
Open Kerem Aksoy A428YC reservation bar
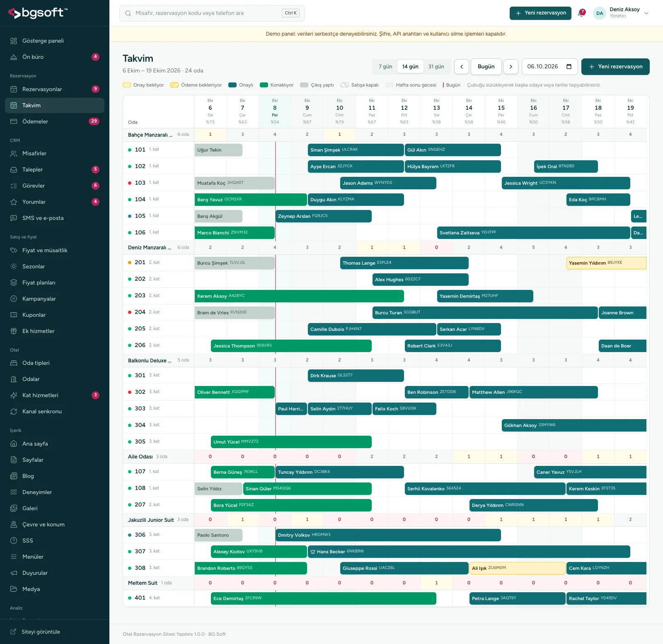[299, 296]
